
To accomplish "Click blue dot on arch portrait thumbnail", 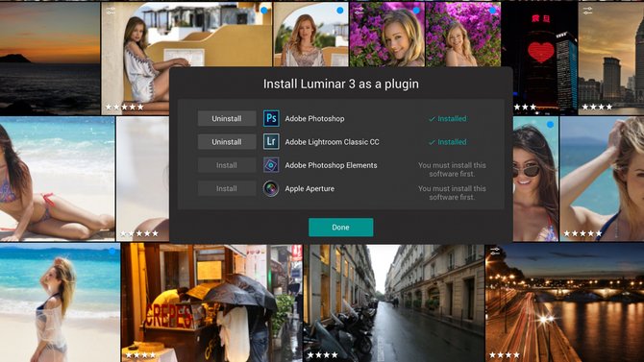I will coord(340,11).
